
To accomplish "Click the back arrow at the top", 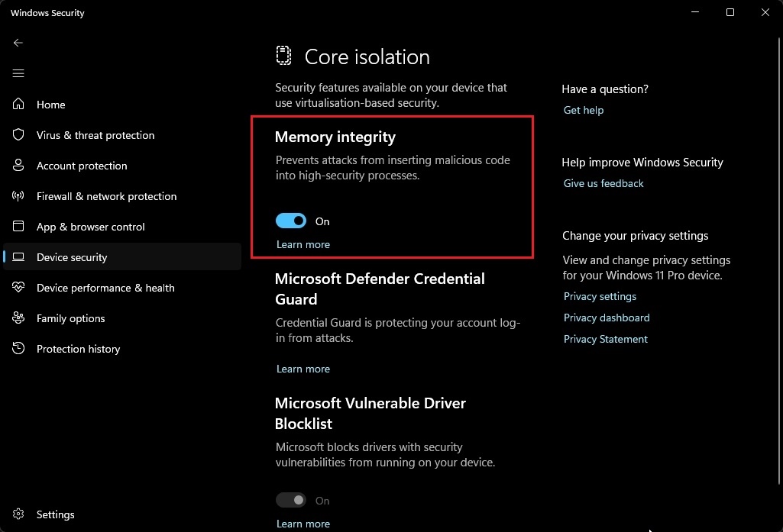I will click(18, 43).
